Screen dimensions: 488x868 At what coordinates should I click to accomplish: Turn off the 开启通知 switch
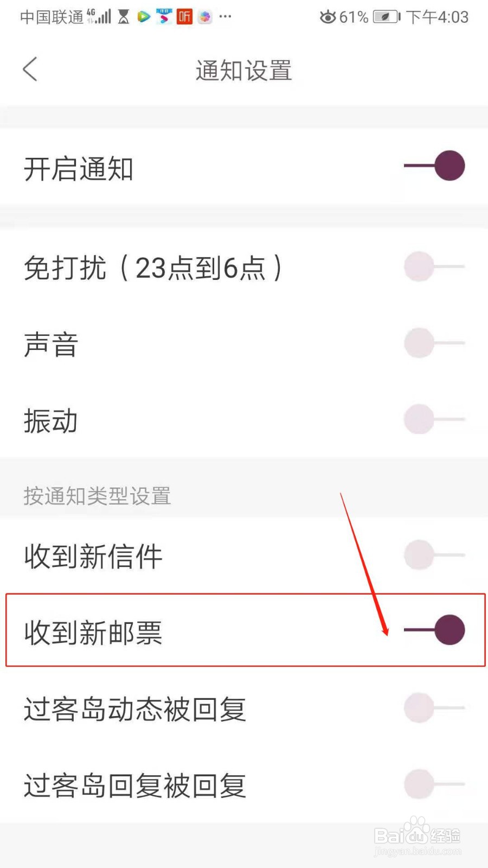434,166
